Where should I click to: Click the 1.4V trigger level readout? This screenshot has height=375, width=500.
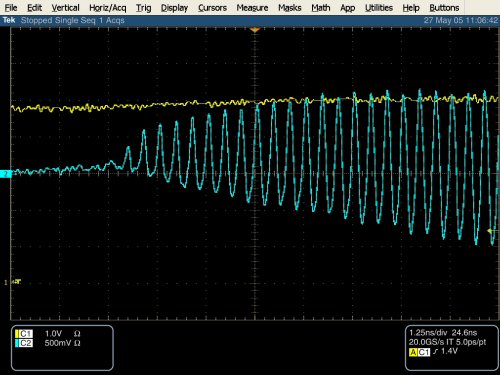click(x=449, y=351)
